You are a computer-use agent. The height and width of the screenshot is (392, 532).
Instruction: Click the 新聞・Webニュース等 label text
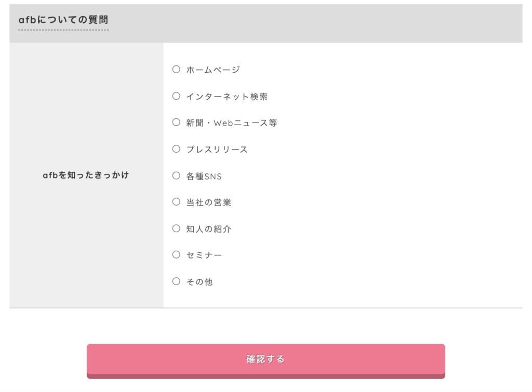[x=231, y=123]
